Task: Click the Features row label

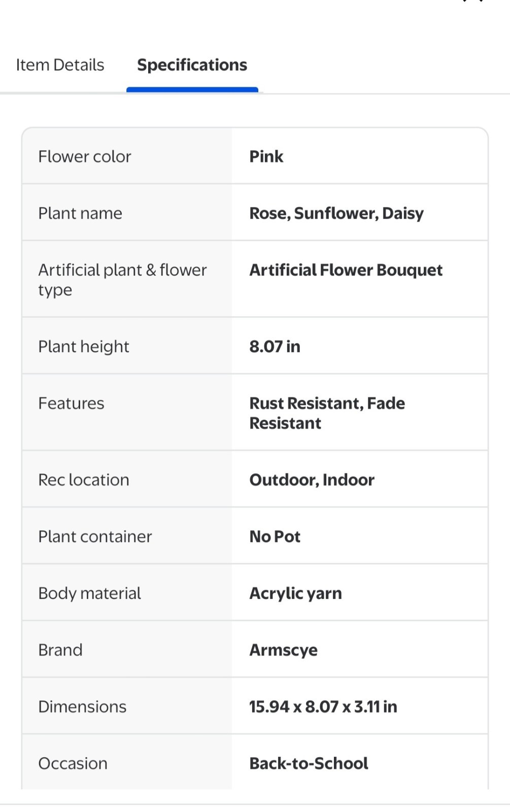Action: click(72, 403)
